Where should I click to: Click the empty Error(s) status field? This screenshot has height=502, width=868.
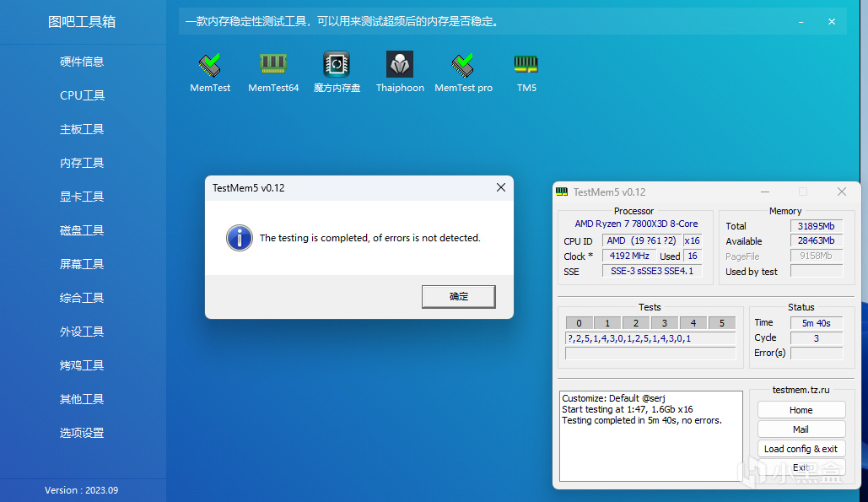[x=817, y=354]
